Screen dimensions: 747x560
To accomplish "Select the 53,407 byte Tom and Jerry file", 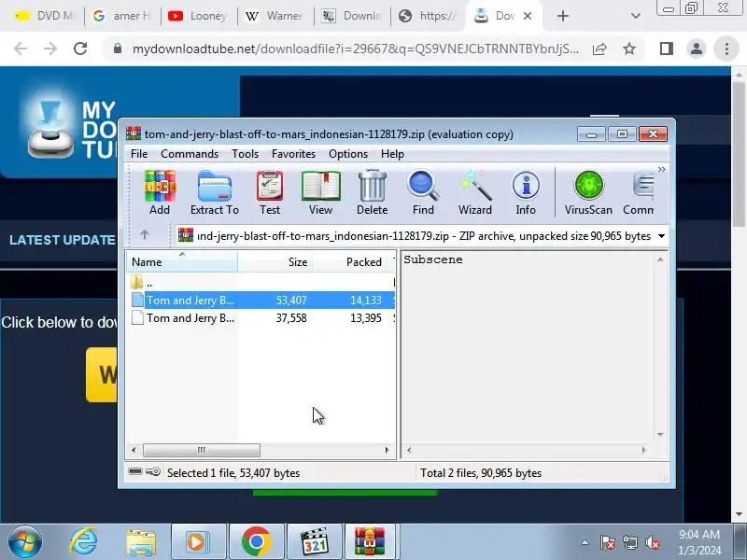I will pos(261,301).
